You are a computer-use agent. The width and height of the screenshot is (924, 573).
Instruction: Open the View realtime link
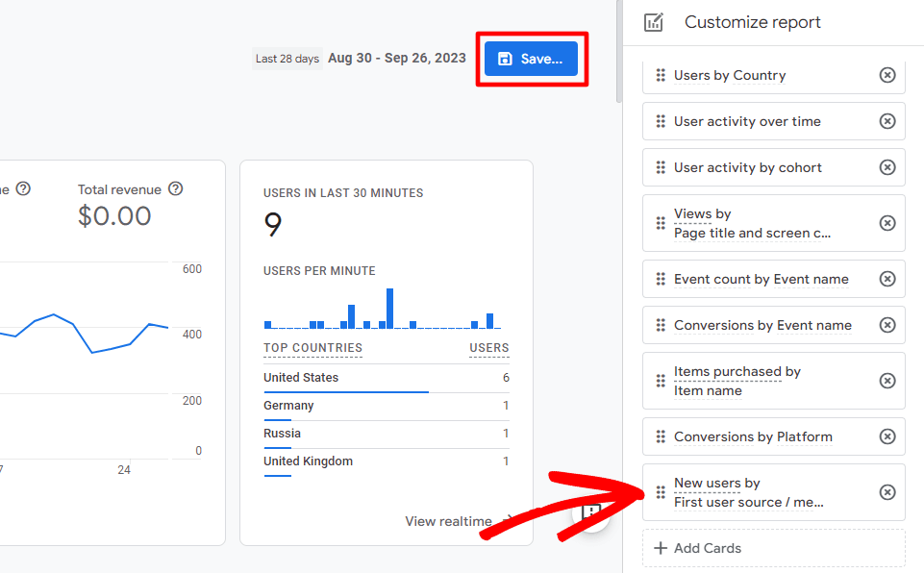pyautogui.click(x=449, y=521)
